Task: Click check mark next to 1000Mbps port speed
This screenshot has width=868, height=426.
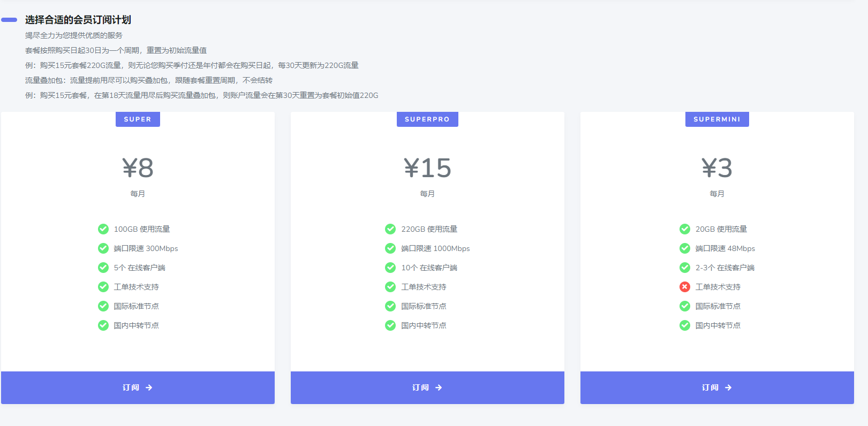Action: click(x=390, y=248)
